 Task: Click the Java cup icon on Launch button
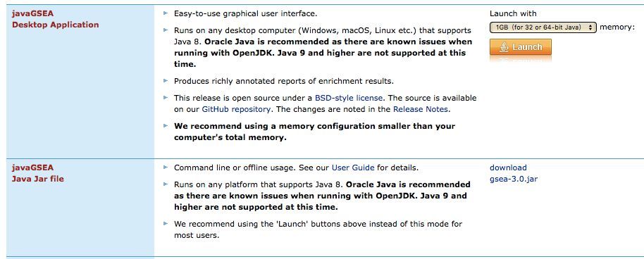click(504, 46)
